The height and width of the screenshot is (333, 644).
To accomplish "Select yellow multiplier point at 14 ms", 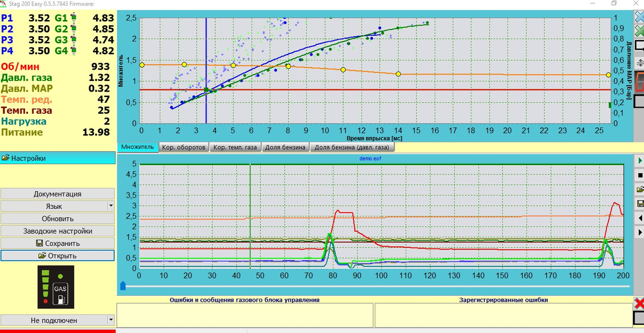I will click(x=398, y=74).
